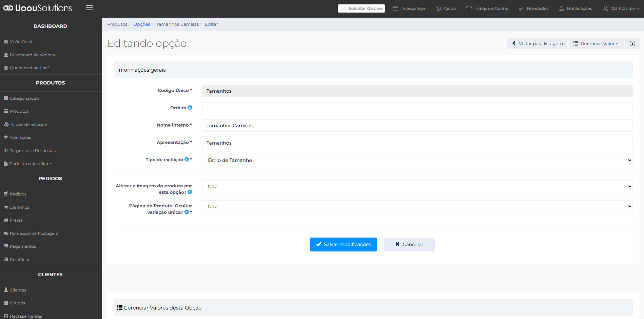Click the Níveis de estoque cubes icon

6,125
